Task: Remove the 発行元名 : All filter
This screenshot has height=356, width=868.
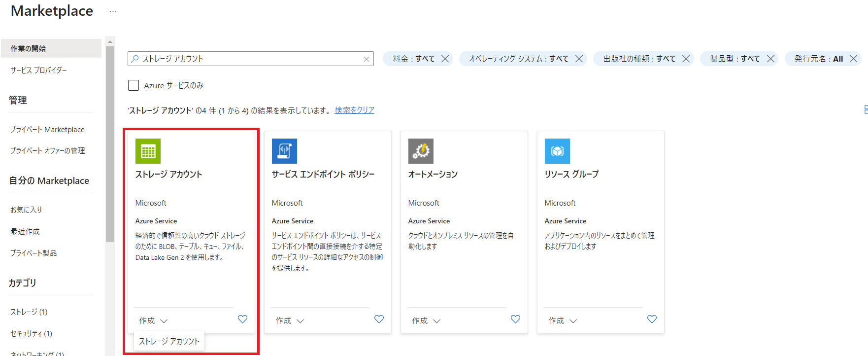Action: pyautogui.click(x=853, y=59)
